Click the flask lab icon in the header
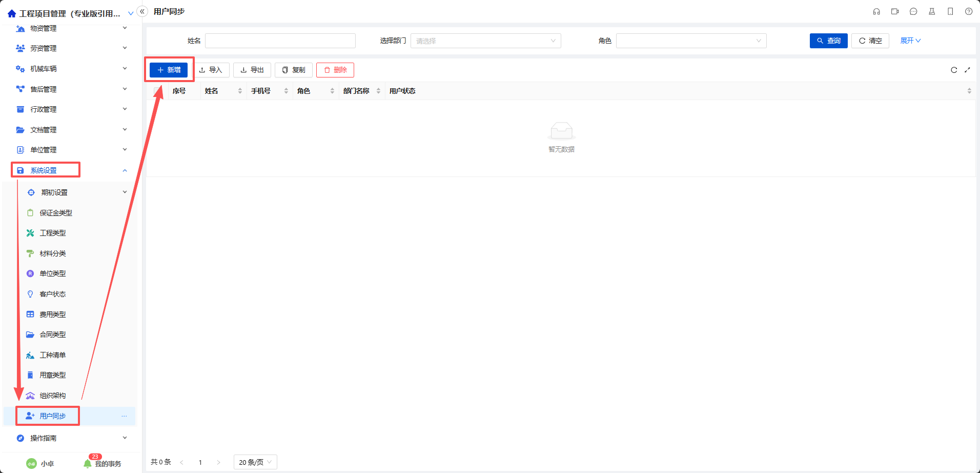Viewport: 980px width, 473px height. (932, 11)
